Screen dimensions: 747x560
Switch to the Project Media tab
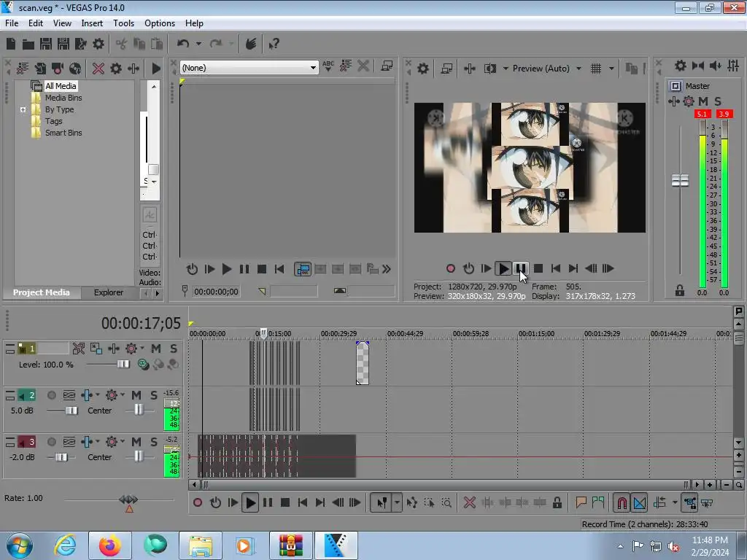coord(41,292)
